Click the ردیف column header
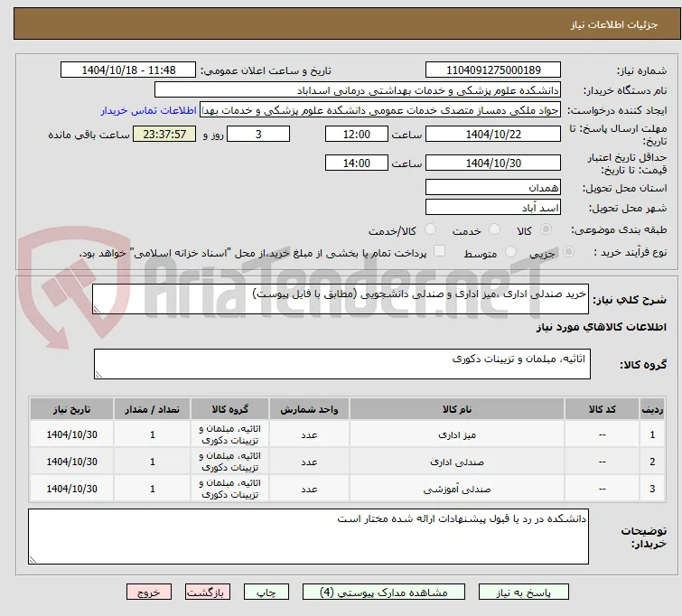The height and width of the screenshot is (616, 682). (652, 409)
